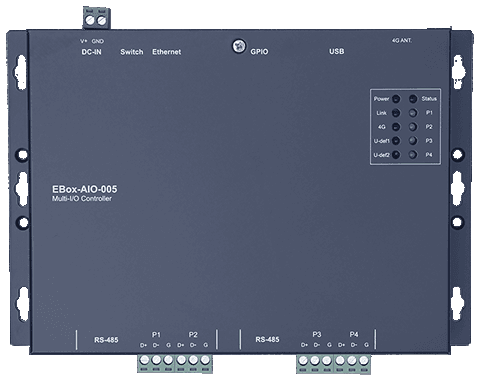
Task: Click the center screw near GPIO
Action: coord(239,46)
